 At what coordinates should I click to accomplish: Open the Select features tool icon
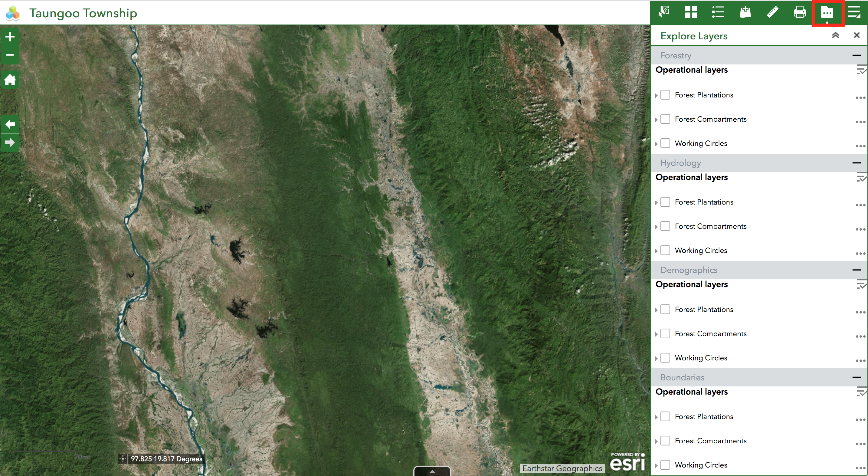pos(663,12)
